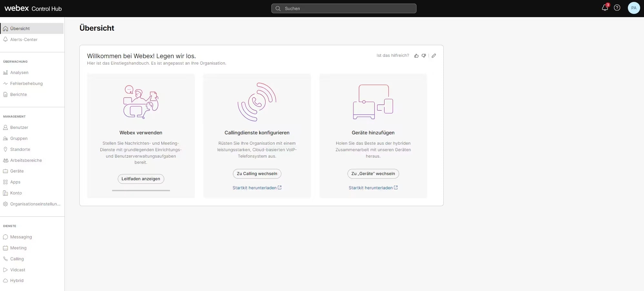The height and width of the screenshot is (291, 644).
Task: Go to Fehlerbehebung section
Action: coord(26,84)
